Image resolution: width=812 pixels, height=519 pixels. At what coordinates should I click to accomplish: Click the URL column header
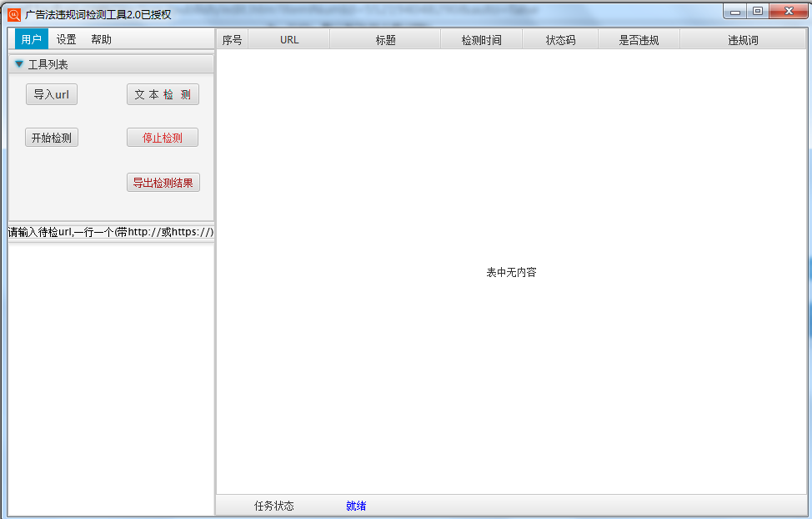pyautogui.click(x=289, y=40)
